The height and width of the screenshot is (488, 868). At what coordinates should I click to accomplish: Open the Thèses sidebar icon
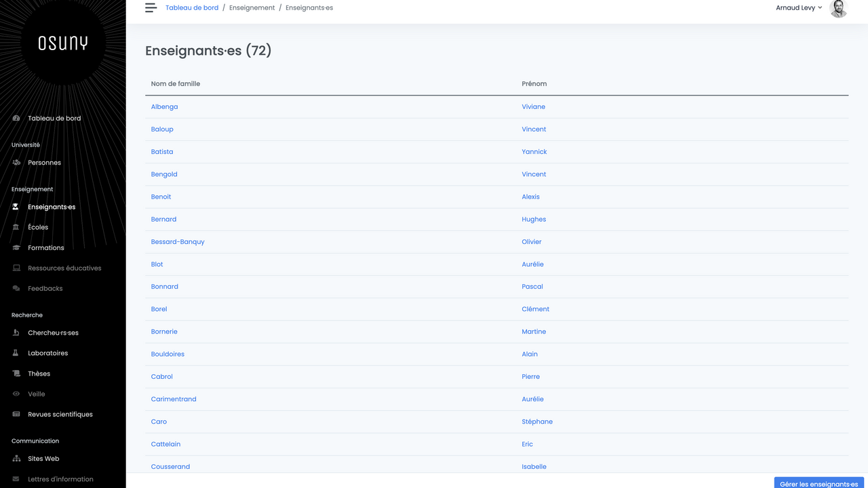tap(16, 373)
